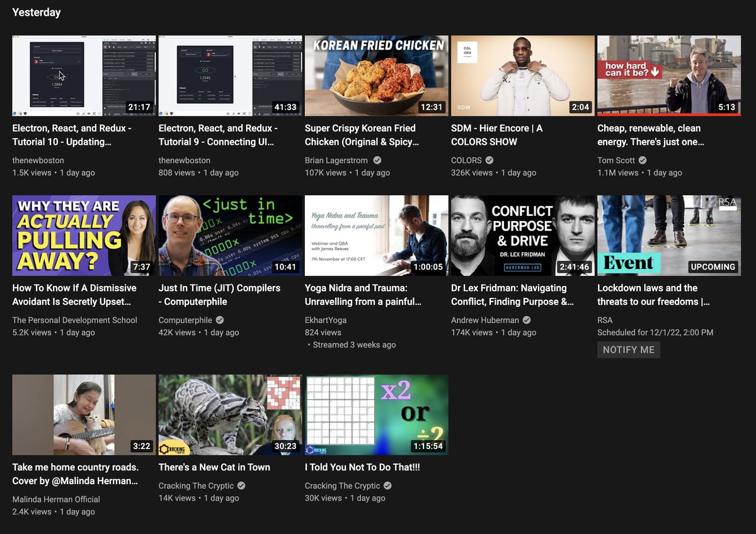Visit the Computerphile channel link
The height and width of the screenshot is (534, 756).
[x=185, y=320]
